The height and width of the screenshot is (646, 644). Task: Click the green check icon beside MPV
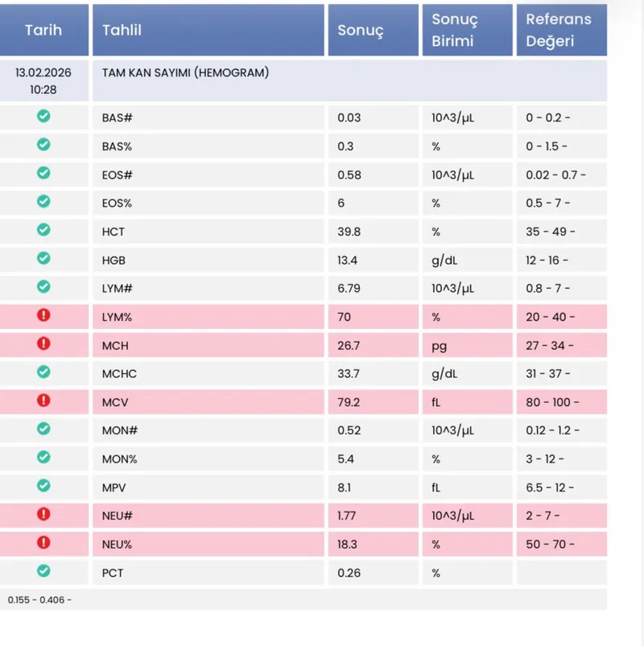(x=43, y=485)
